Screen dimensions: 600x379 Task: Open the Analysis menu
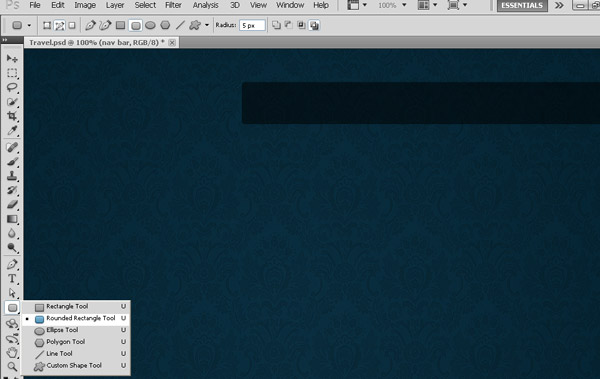click(205, 5)
